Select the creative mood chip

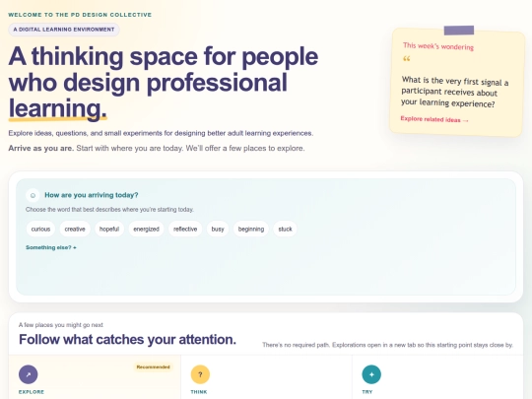[x=75, y=229]
